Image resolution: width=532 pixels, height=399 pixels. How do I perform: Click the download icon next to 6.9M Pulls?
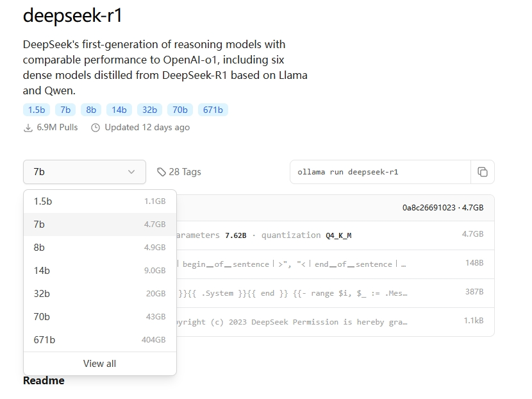point(28,128)
